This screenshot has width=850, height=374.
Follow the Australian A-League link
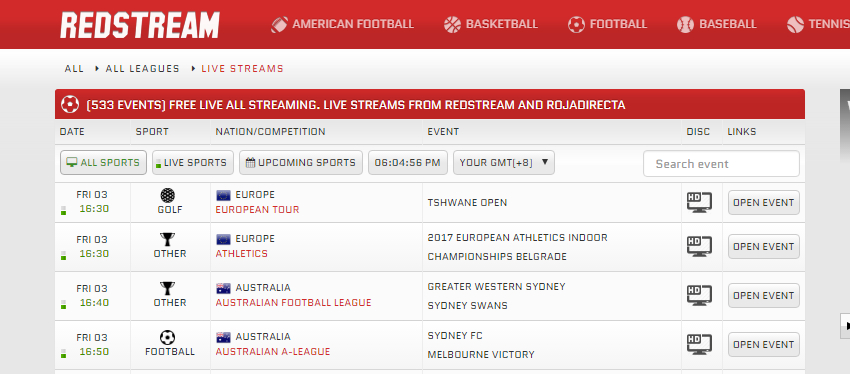[x=273, y=351]
